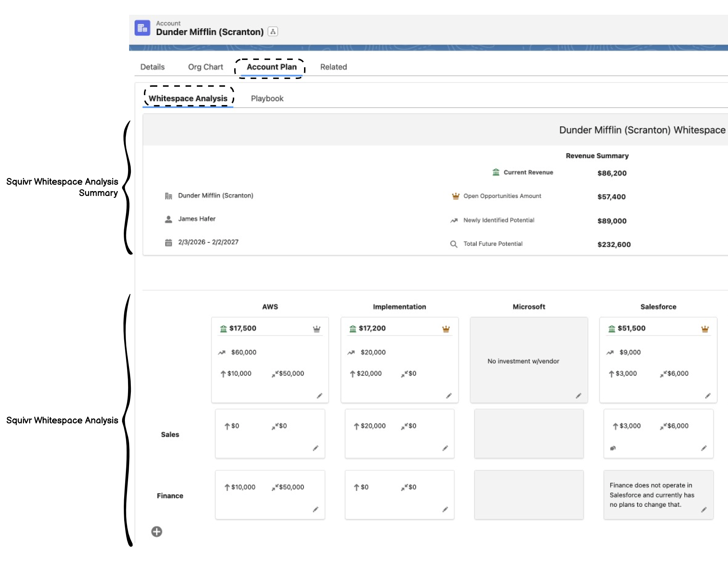The image size is (728, 569).
Task: Click the 2/3/2026 - 2/2/2027 date range
Action: click(208, 242)
